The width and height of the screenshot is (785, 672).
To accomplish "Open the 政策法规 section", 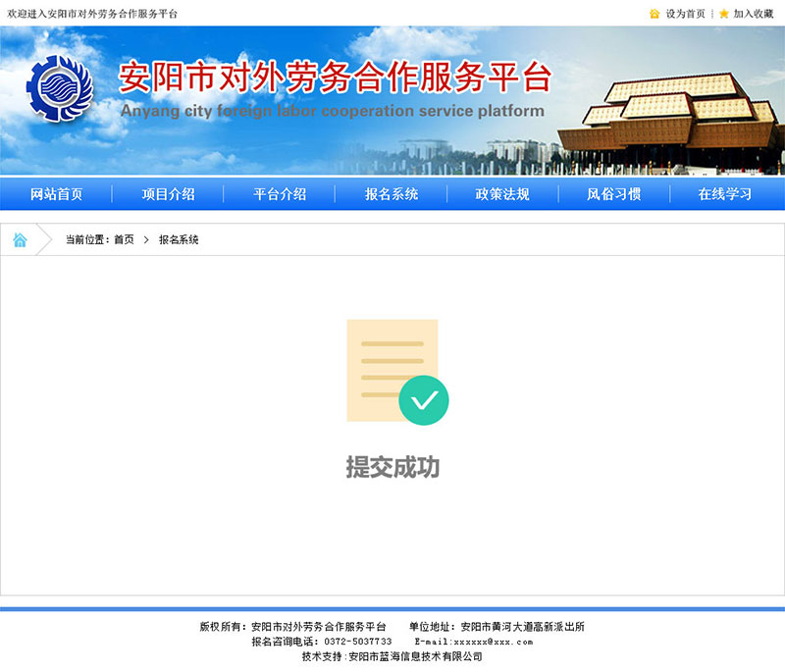I will click(502, 194).
